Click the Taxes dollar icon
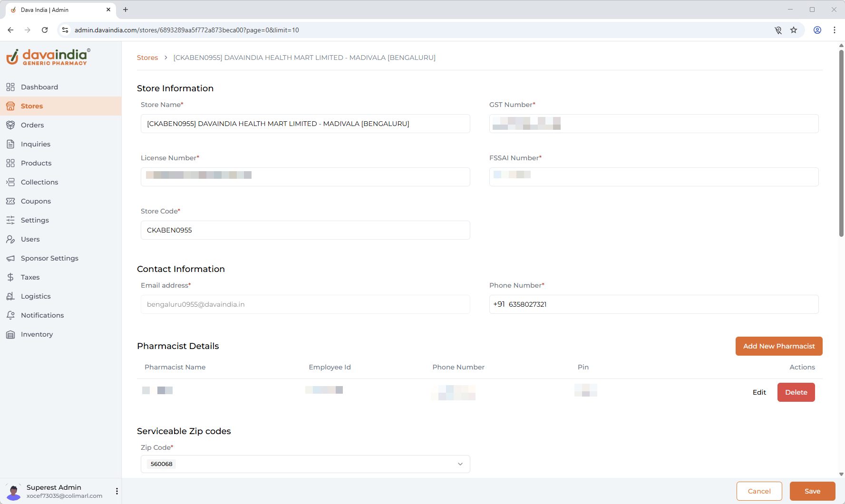 (x=10, y=277)
